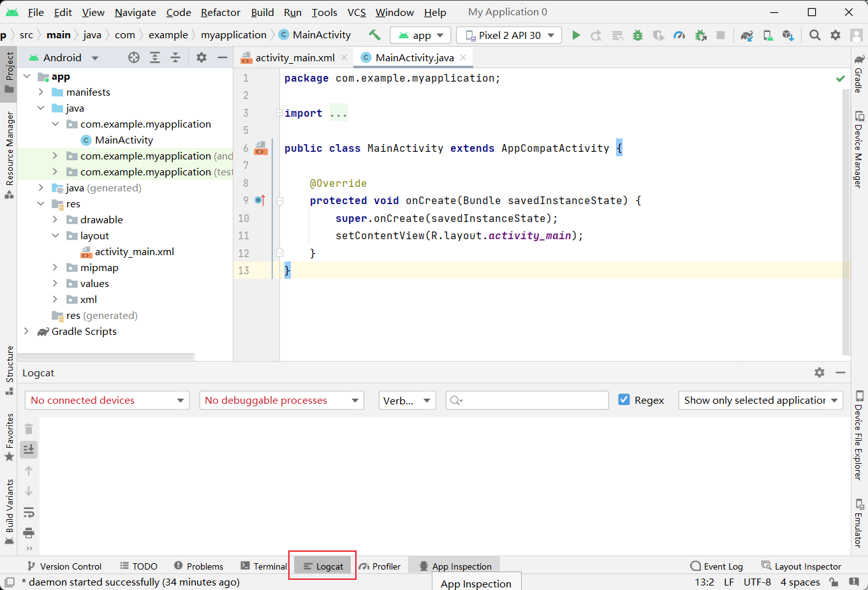Viewport: 868px width, 590px height.
Task: Open the Event Log panel
Action: [717, 566]
